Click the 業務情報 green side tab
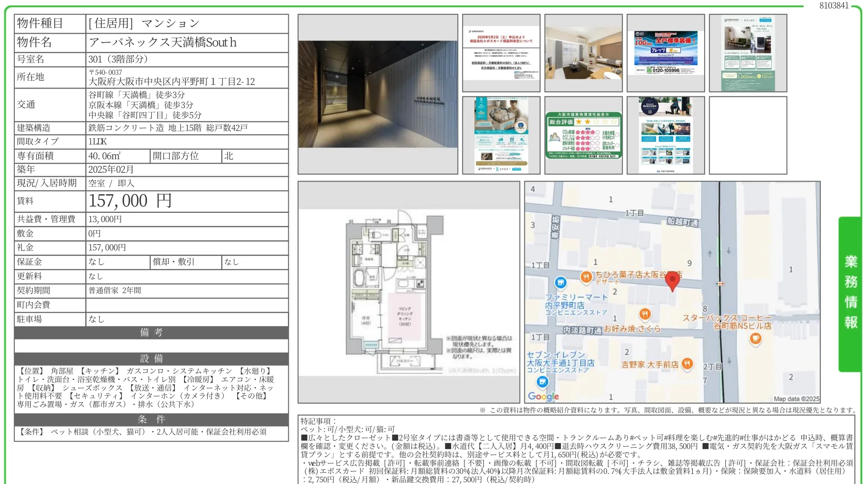This screenshot has width=868, height=484. click(x=850, y=294)
